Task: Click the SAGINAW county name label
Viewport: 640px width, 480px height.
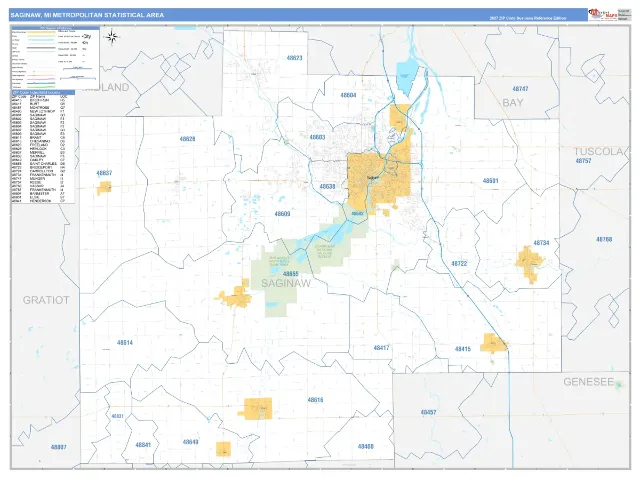Action: (286, 283)
